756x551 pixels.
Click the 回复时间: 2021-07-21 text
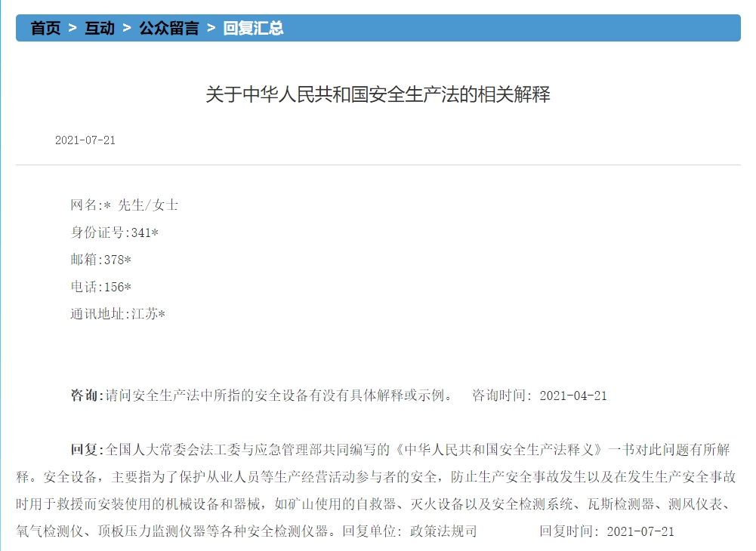pos(606,531)
